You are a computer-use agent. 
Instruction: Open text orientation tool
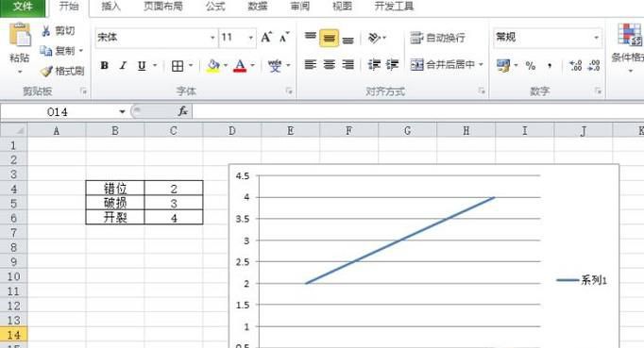coord(374,38)
